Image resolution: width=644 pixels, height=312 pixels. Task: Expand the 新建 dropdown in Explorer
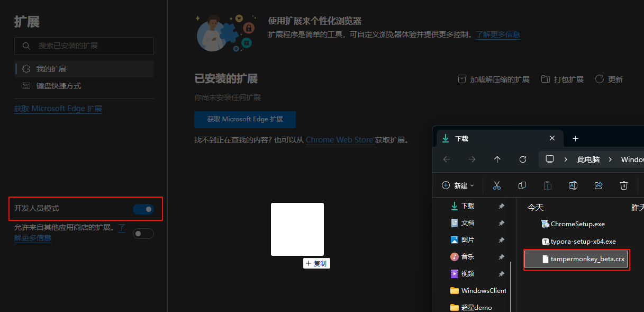tap(458, 185)
